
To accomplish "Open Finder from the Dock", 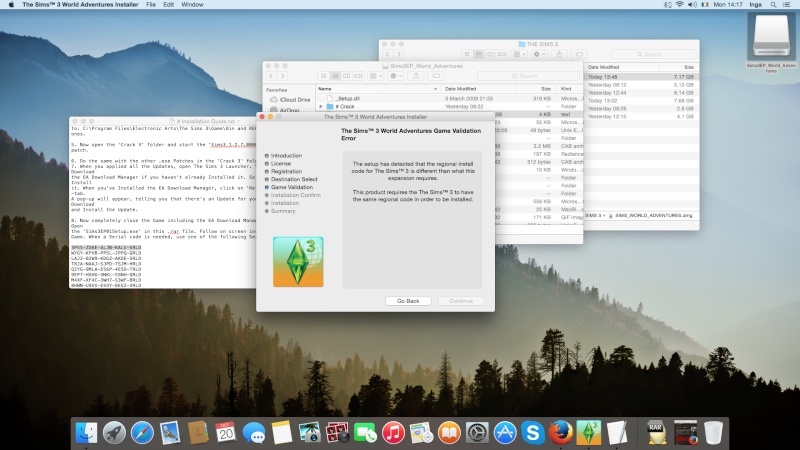I will pyautogui.click(x=87, y=433).
